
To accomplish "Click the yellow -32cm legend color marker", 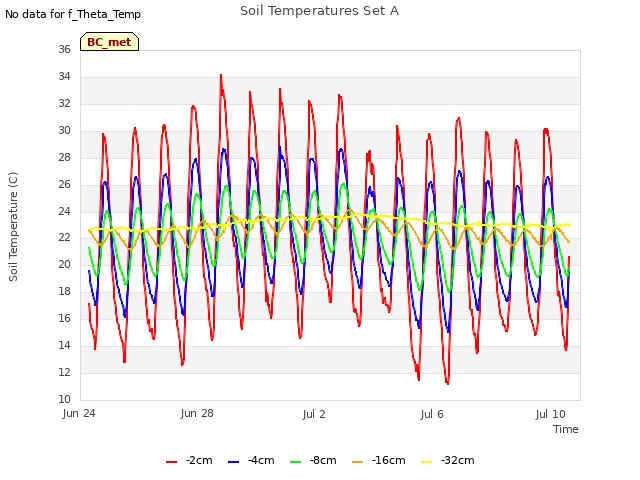I will (427, 462).
